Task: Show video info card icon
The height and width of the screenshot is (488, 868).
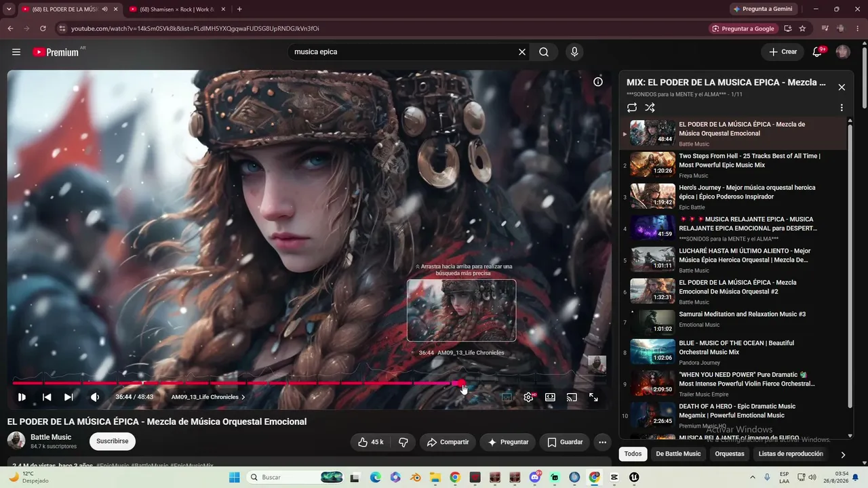Action: point(598,82)
